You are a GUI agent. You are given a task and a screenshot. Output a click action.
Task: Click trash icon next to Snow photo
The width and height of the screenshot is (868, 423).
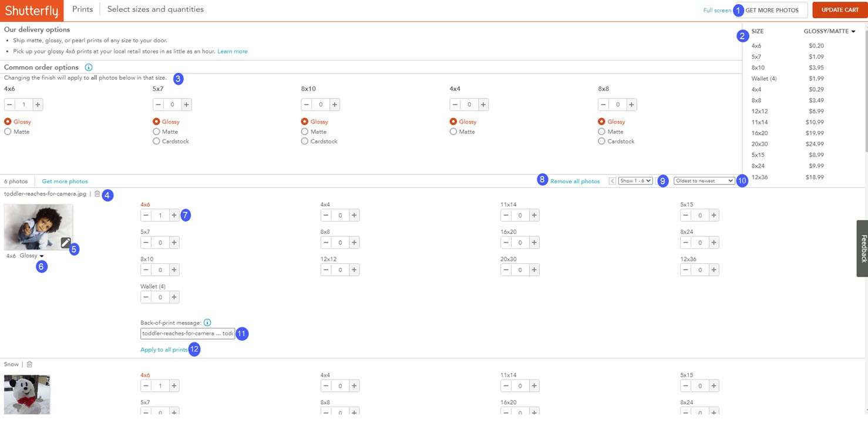(29, 364)
